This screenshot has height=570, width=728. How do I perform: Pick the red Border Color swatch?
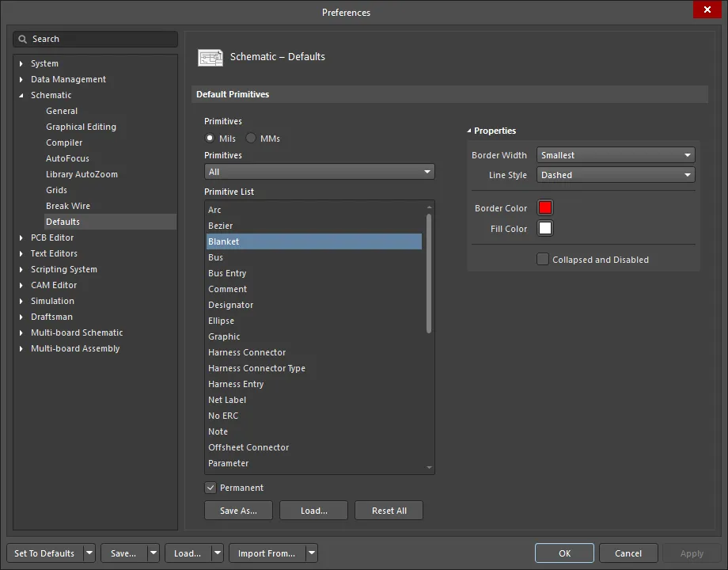pos(545,208)
